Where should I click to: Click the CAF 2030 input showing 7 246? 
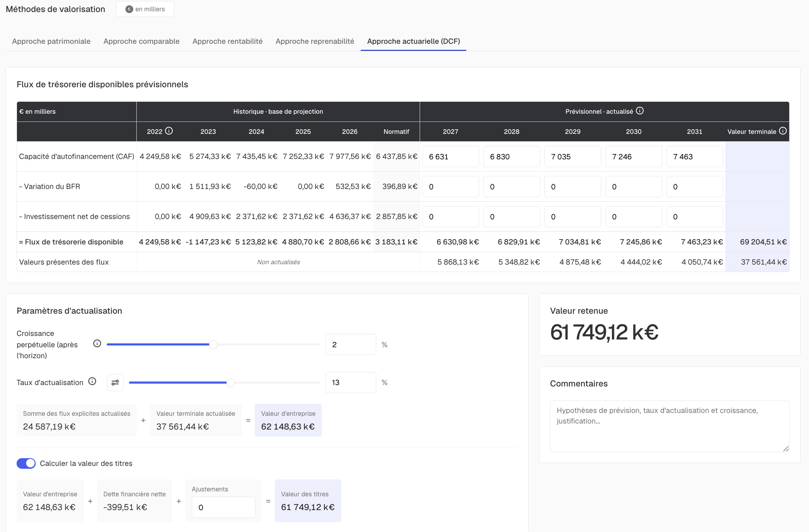(634, 156)
